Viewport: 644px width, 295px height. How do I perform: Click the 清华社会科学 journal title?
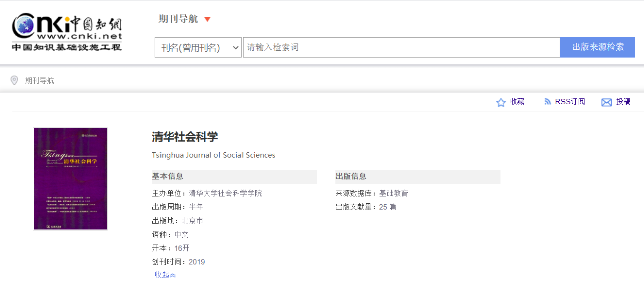tap(185, 137)
